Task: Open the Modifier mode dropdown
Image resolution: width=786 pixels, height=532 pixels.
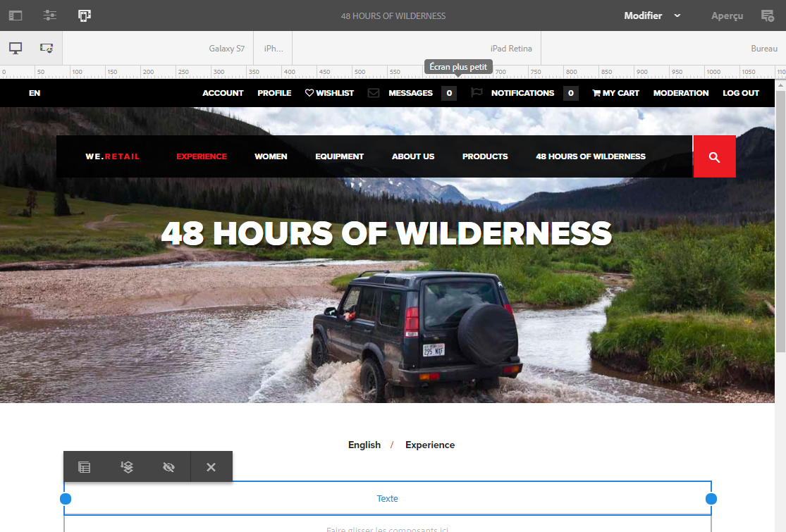Action: pos(652,16)
